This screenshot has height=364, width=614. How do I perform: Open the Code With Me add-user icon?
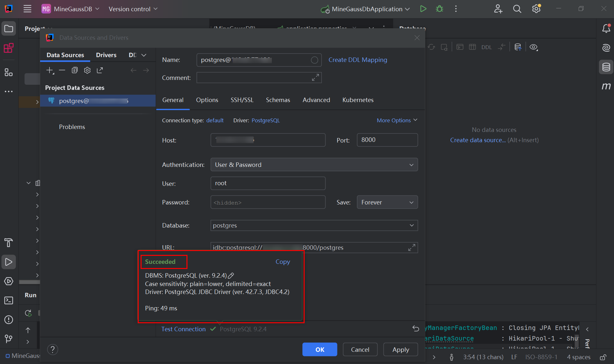tap(498, 9)
